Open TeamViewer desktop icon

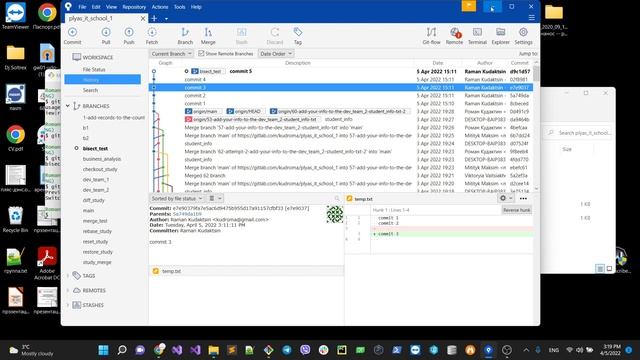coord(15,16)
